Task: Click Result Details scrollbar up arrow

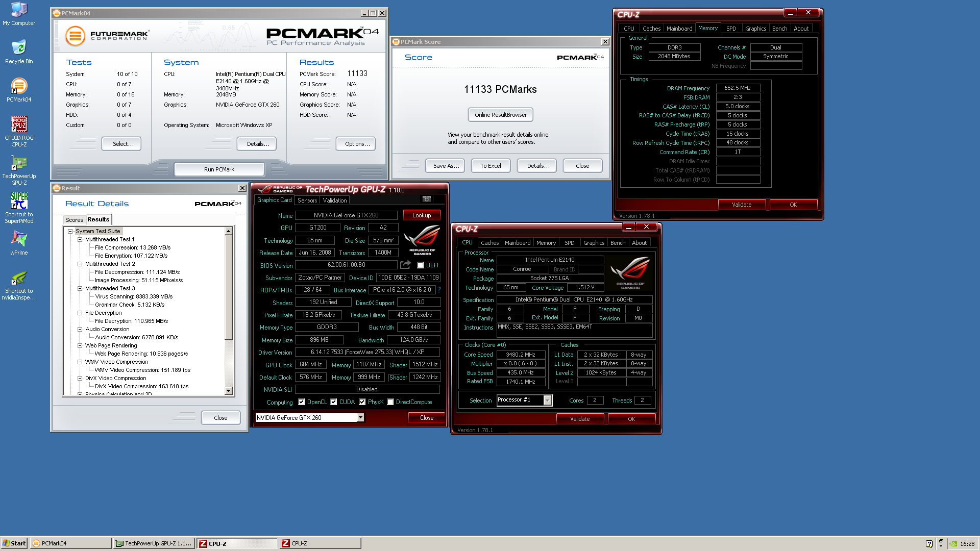Action: [229, 232]
